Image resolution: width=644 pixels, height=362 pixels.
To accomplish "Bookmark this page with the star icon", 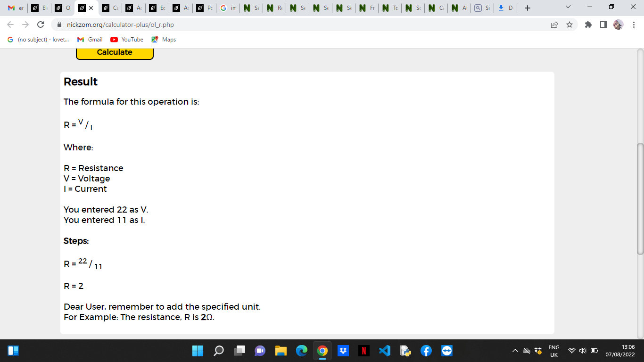I will [570, 25].
